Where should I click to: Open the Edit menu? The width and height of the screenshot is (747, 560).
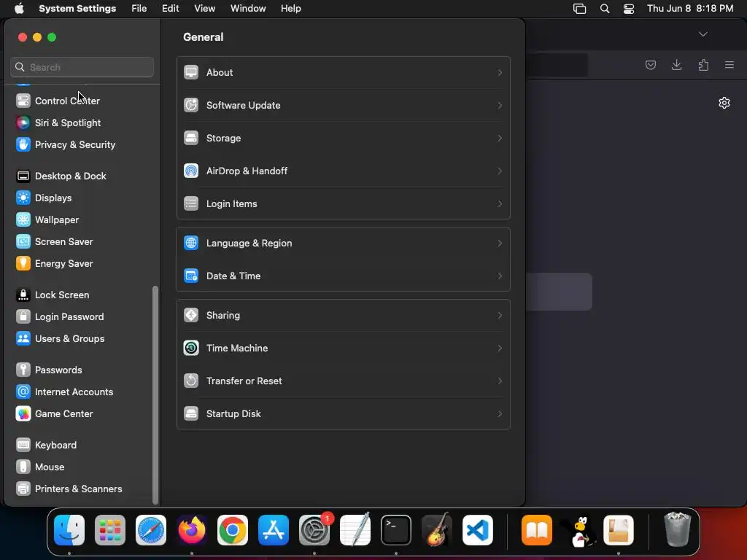coord(170,9)
